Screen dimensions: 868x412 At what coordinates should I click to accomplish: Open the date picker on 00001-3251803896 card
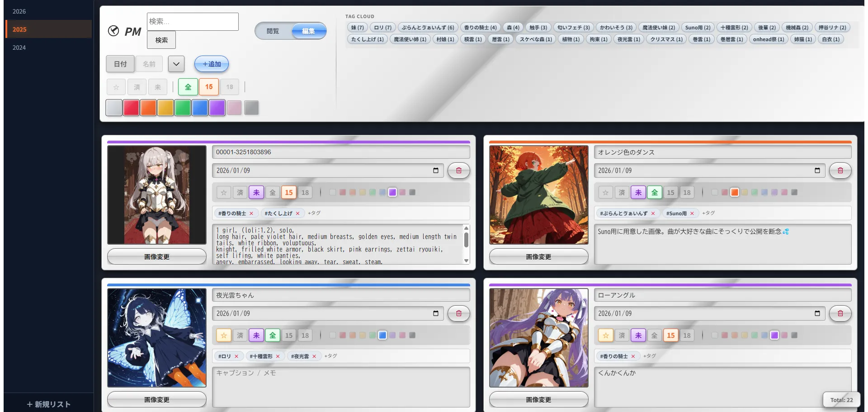435,170
